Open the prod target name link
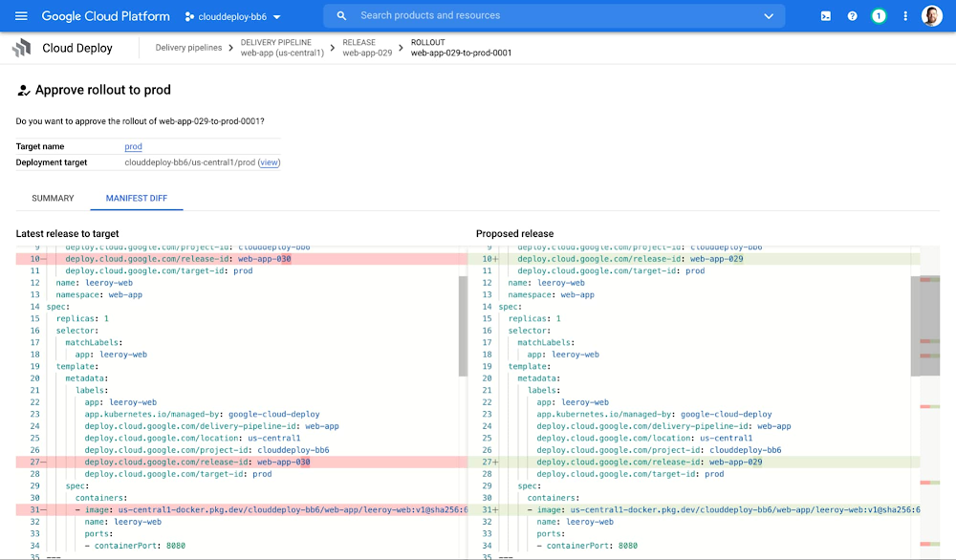Viewport: 956px width, 560px height. [x=133, y=146]
